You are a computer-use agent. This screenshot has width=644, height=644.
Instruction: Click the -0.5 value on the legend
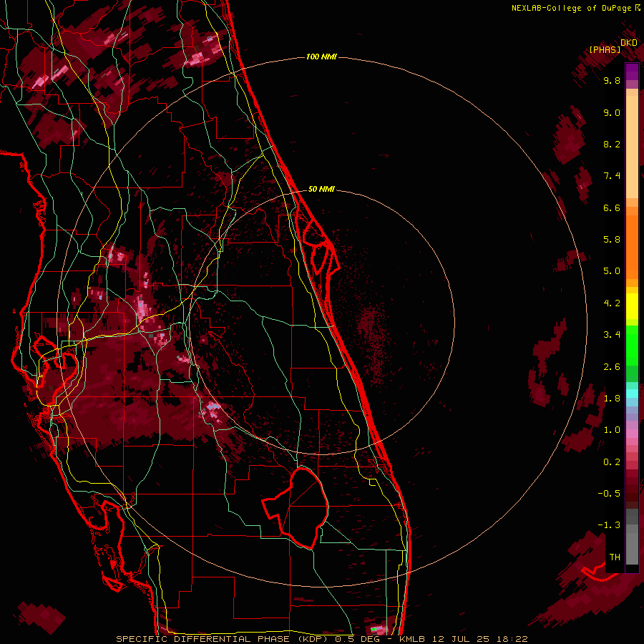tap(610, 494)
